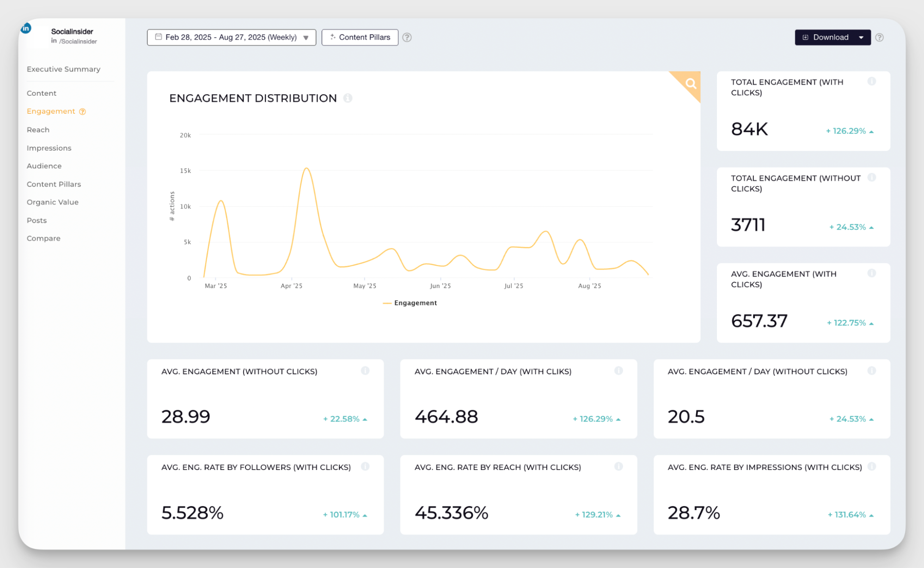Click April peak on engagement line chart
The width and height of the screenshot is (924, 568).
tap(306, 168)
